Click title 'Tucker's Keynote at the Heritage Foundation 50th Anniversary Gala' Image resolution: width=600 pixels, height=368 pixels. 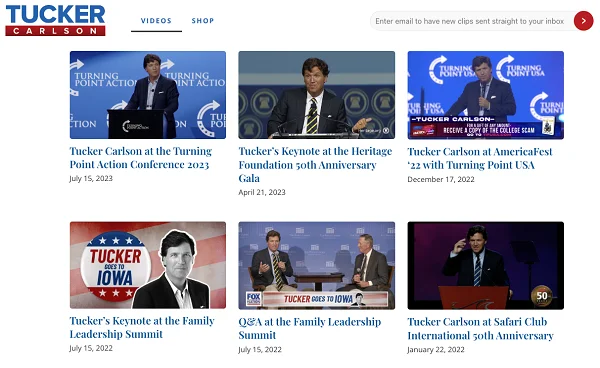tap(315, 164)
